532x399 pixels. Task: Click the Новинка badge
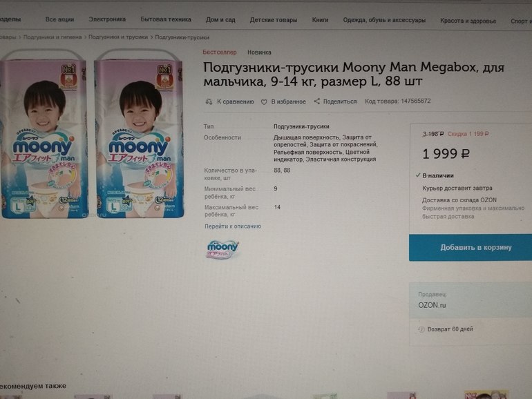(x=259, y=52)
